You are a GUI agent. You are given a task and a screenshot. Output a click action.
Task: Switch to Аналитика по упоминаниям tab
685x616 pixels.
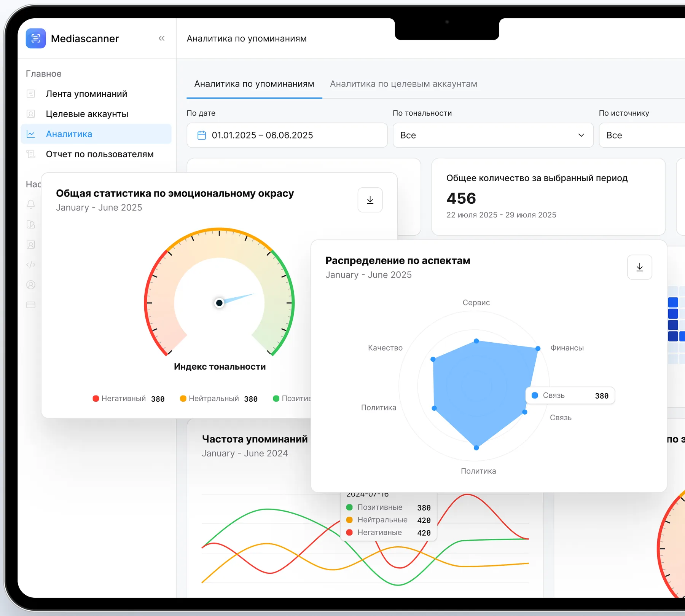pos(254,84)
